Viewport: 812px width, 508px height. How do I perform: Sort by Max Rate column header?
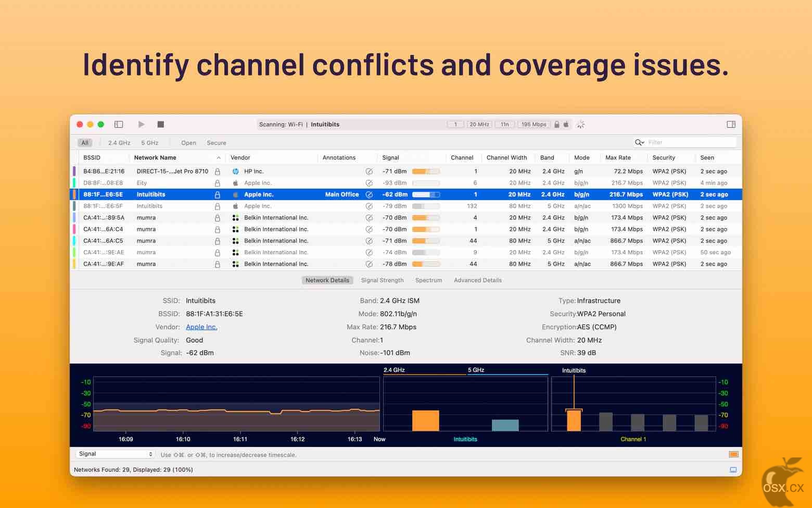[618, 158]
